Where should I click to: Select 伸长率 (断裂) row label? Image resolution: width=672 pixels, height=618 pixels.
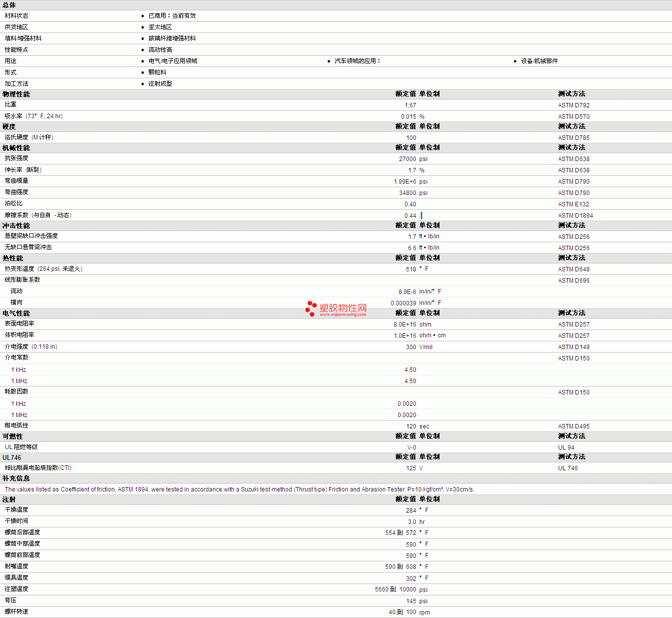pos(23,170)
